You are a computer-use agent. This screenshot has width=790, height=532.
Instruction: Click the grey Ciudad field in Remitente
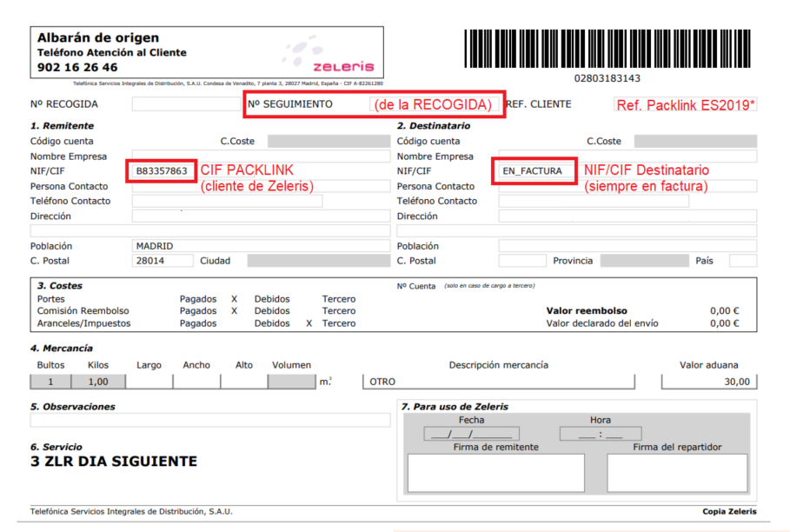(318, 261)
